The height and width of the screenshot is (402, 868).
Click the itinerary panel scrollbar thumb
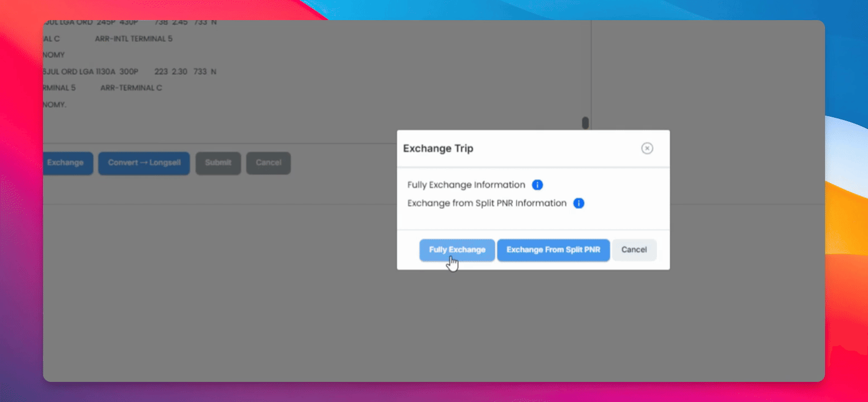pos(585,123)
